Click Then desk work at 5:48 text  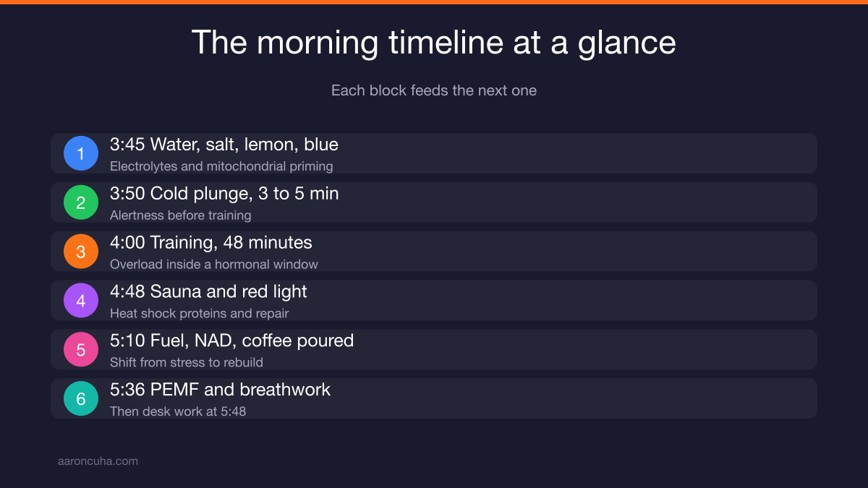(x=178, y=412)
